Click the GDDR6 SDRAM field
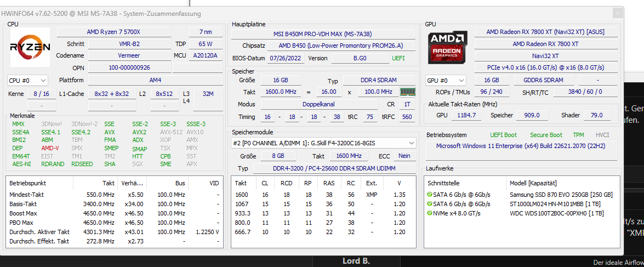 pos(543,80)
